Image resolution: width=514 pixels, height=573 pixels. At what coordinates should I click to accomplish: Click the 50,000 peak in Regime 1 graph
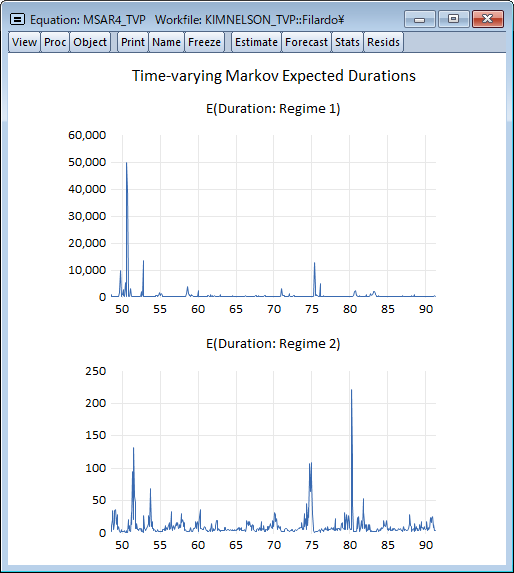tap(126, 163)
